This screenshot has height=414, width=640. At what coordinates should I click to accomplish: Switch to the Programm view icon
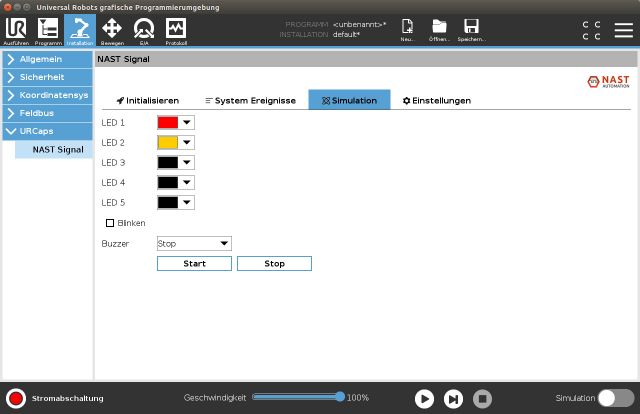click(x=48, y=30)
